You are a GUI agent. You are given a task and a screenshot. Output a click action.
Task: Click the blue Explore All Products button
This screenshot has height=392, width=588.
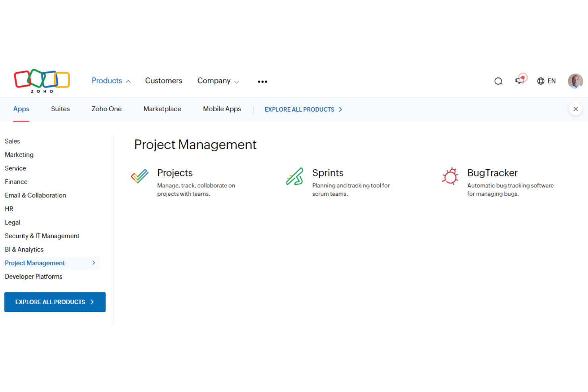point(55,302)
